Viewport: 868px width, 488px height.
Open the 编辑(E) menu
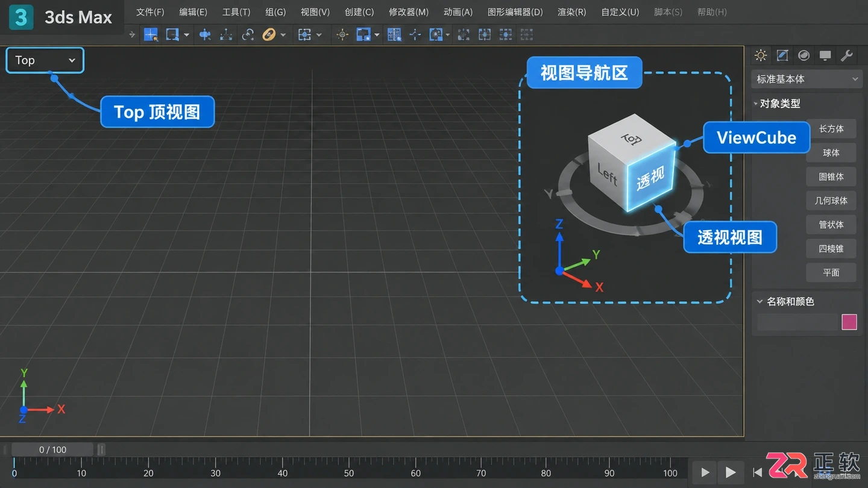[193, 12]
